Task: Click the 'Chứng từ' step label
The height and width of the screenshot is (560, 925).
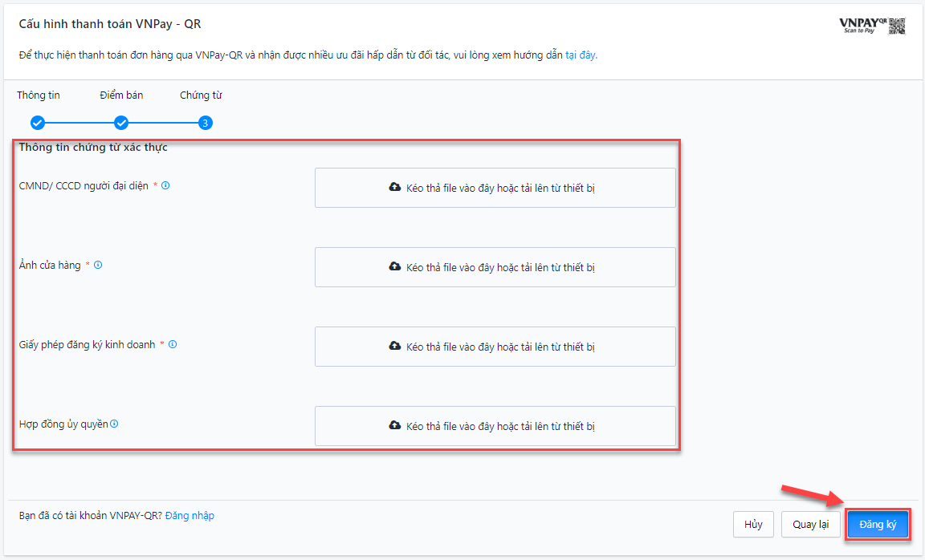Action: pyautogui.click(x=202, y=95)
